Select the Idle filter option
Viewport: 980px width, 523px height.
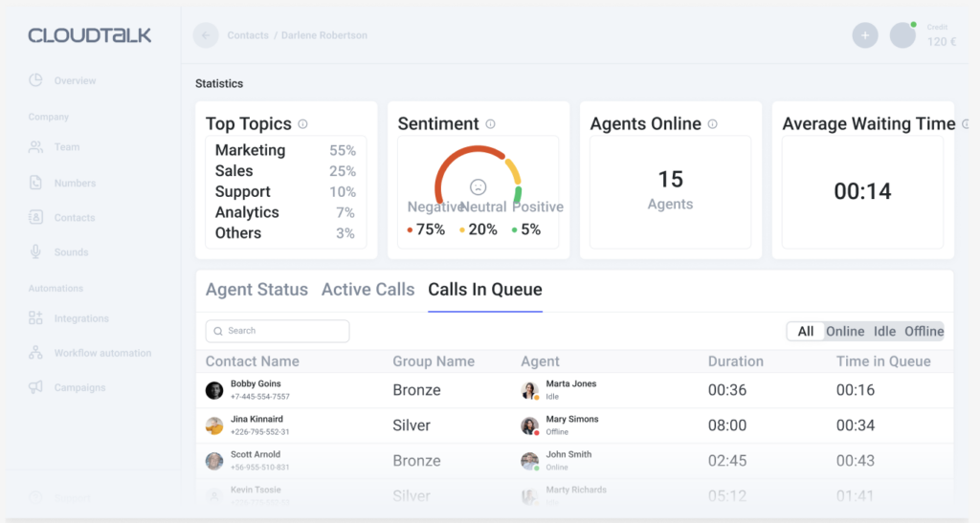pos(884,331)
